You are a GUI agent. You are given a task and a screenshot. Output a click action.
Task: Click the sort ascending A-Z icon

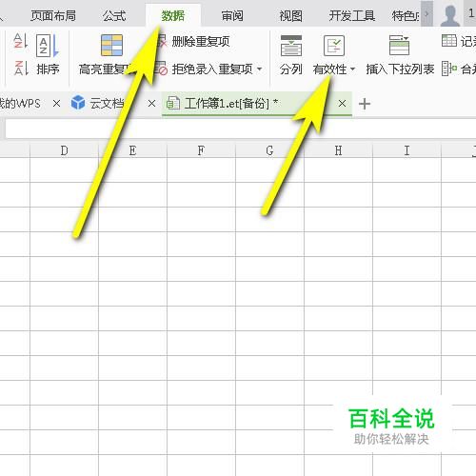point(21,41)
